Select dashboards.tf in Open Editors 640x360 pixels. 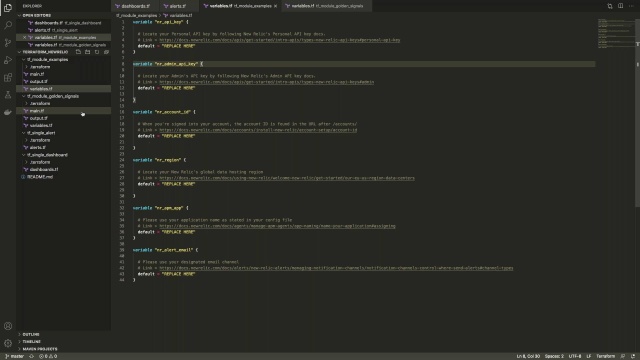coord(63,22)
